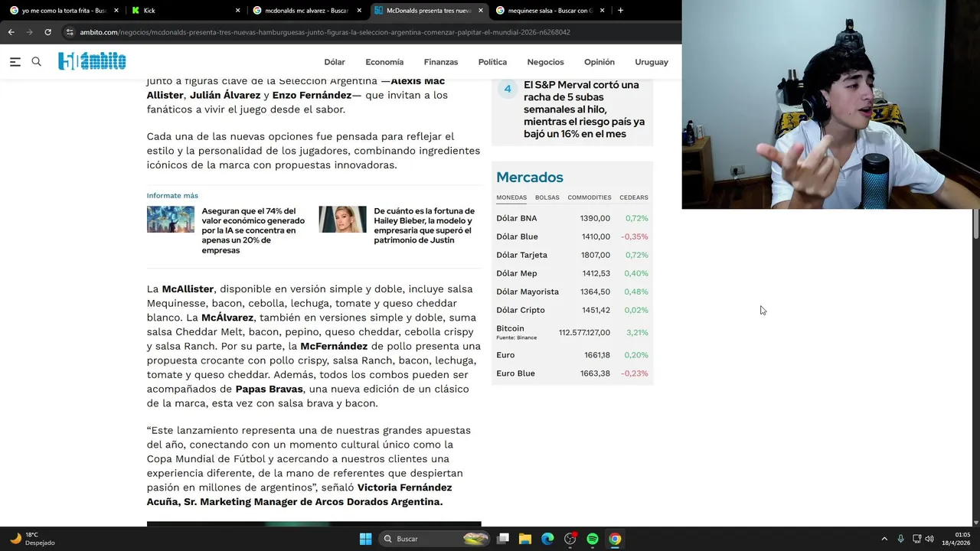Click the AI article thumbnail image
This screenshot has height=551, width=980.
171,220
